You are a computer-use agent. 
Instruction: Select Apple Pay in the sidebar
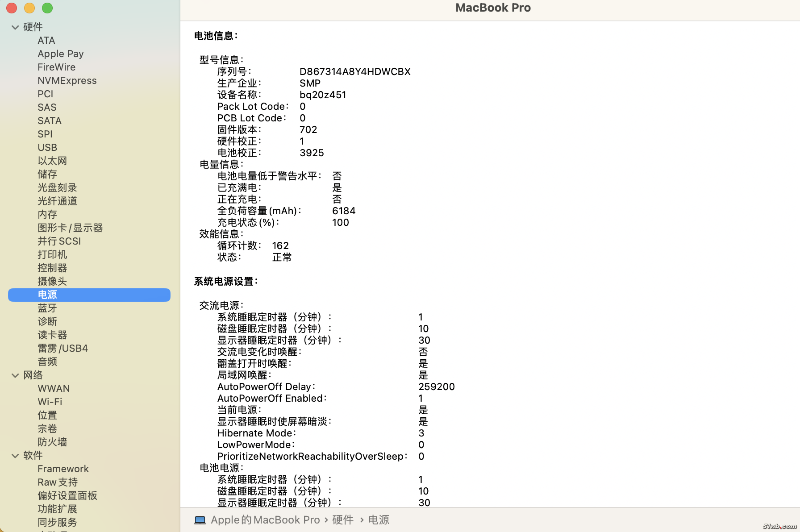(x=61, y=54)
